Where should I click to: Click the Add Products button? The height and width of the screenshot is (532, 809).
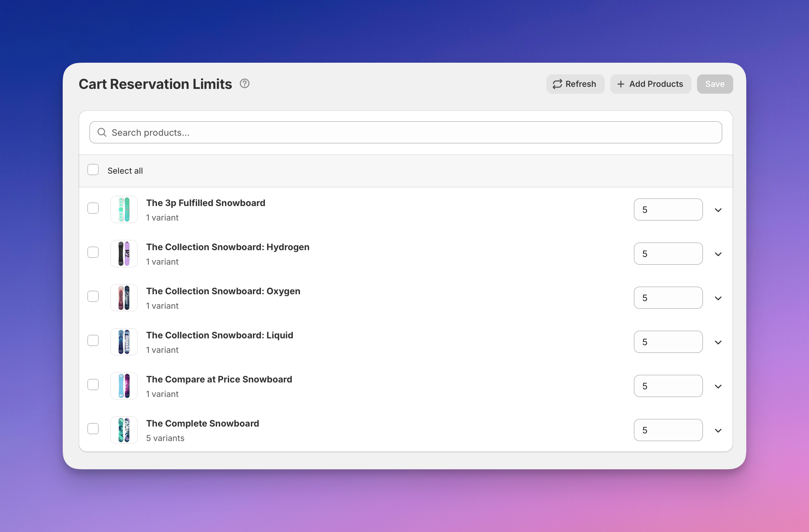pos(651,84)
